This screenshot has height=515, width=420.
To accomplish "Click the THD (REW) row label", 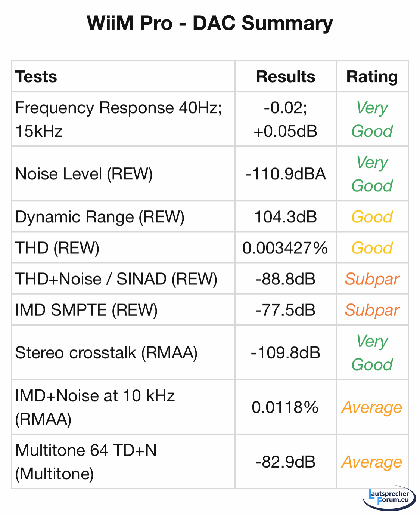I will tap(57, 248).
